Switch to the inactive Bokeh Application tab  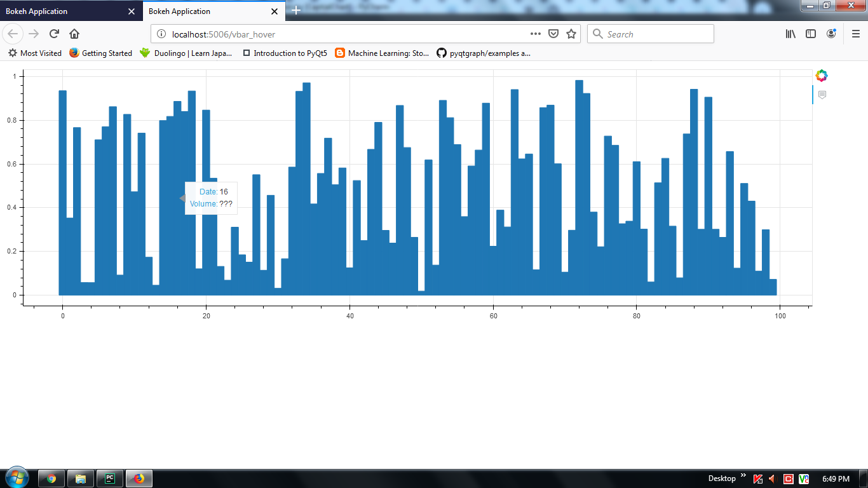[x=71, y=11]
